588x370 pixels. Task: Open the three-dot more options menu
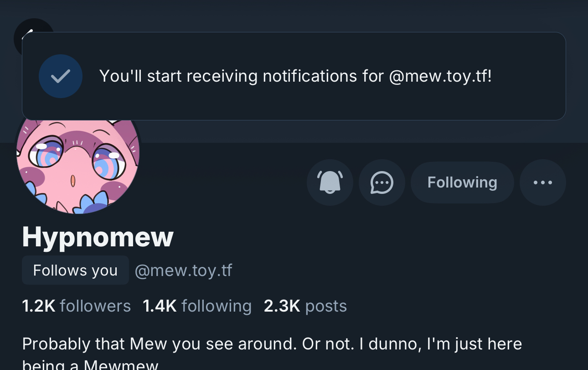click(x=542, y=182)
